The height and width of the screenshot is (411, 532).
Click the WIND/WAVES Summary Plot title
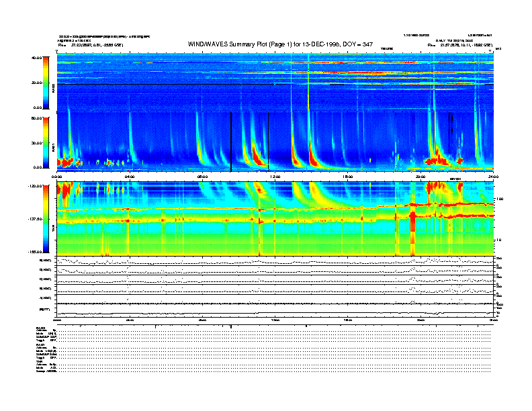pos(280,44)
